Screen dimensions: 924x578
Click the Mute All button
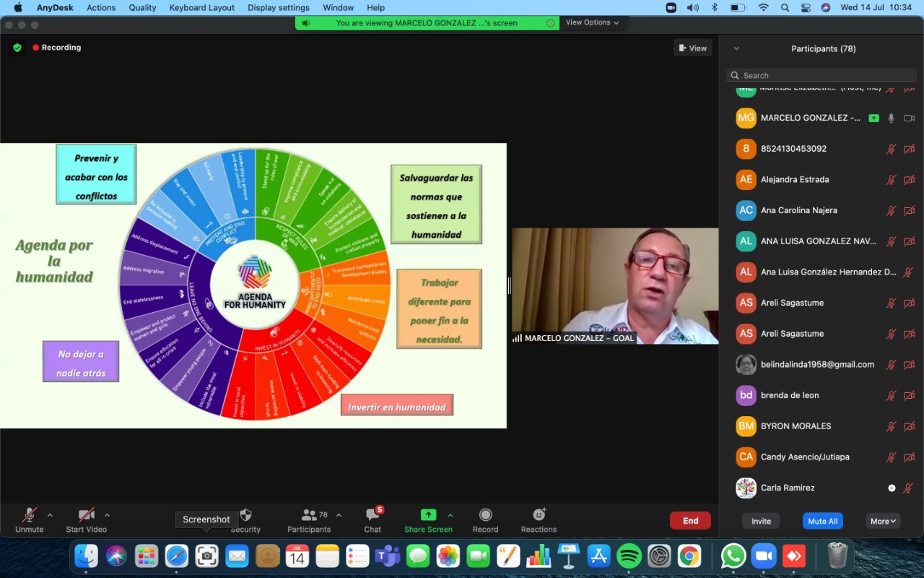(x=822, y=521)
